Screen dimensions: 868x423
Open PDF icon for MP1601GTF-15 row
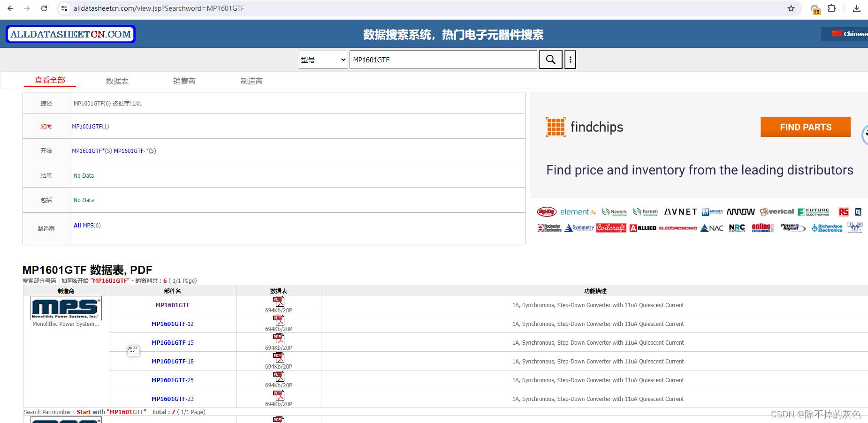tap(279, 339)
